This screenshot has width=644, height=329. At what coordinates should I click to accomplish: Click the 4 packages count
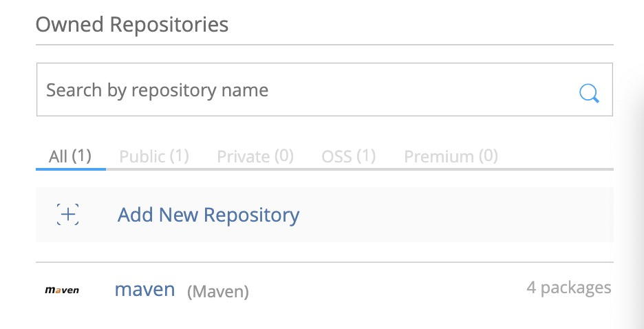point(569,288)
